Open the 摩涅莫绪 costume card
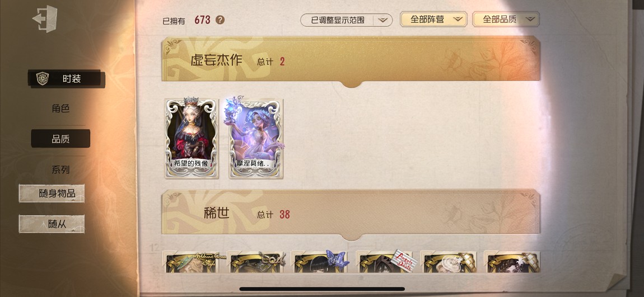The image size is (644, 297). [255, 138]
